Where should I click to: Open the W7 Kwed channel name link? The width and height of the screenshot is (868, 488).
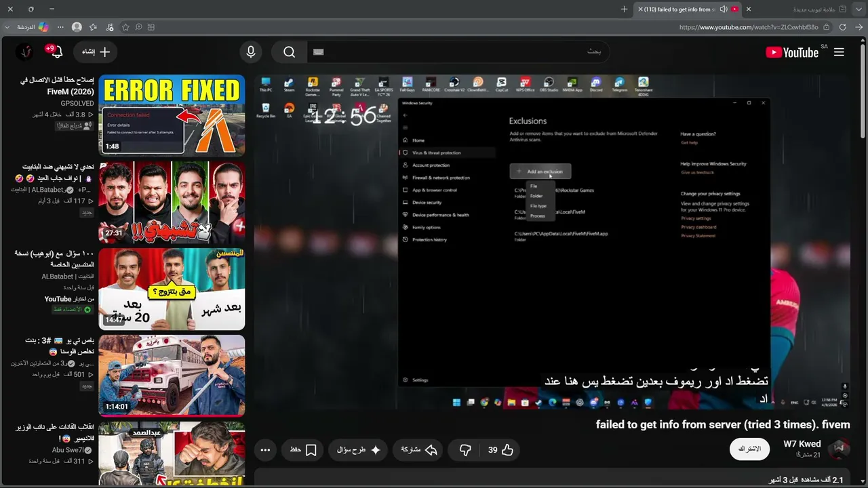tap(802, 444)
